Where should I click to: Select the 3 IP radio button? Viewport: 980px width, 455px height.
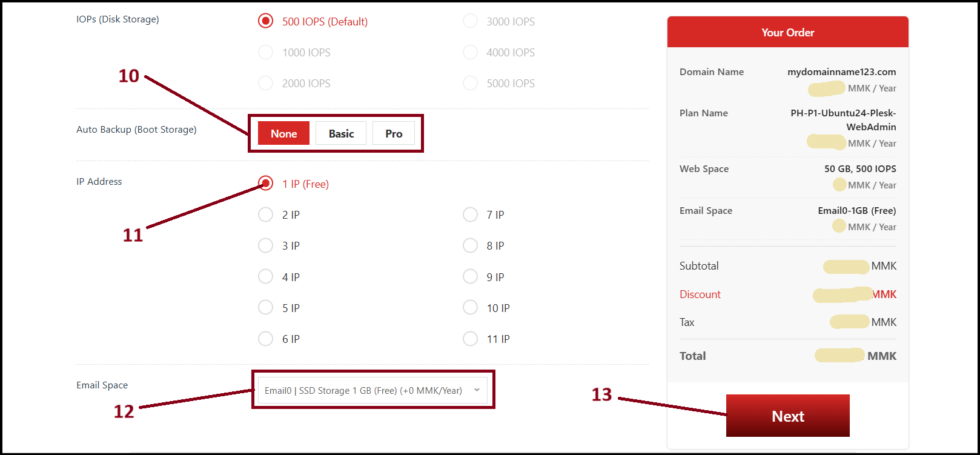click(265, 245)
